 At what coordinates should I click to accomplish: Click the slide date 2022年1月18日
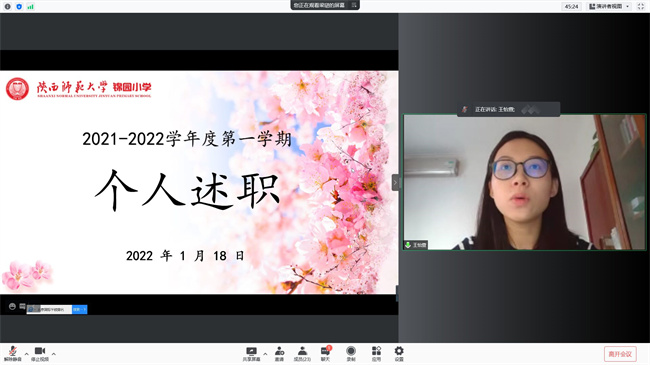[x=185, y=256]
